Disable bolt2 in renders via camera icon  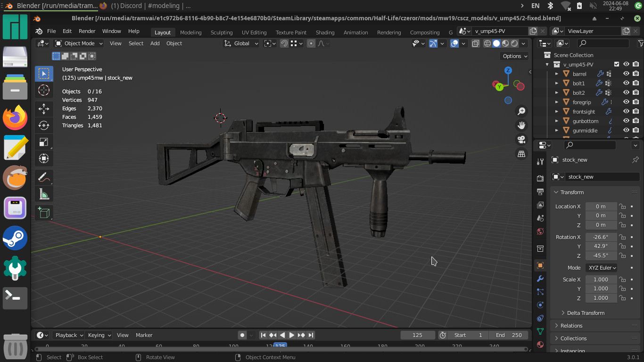click(636, 92)
